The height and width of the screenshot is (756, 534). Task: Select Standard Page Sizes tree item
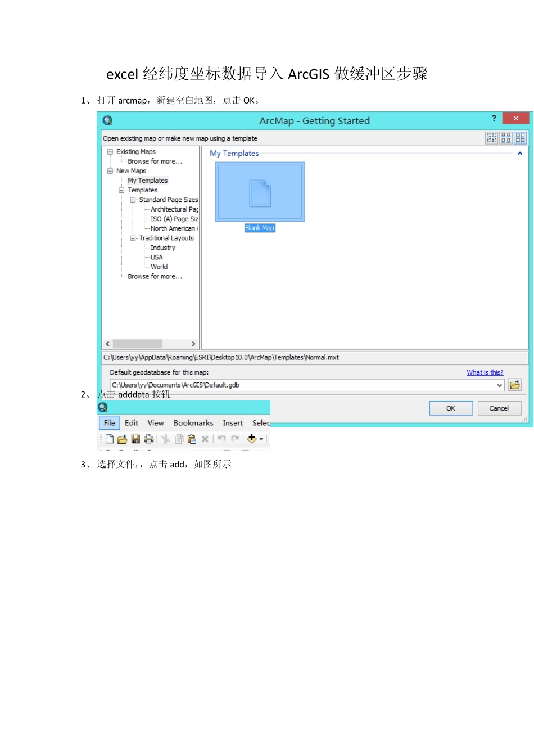169,200
